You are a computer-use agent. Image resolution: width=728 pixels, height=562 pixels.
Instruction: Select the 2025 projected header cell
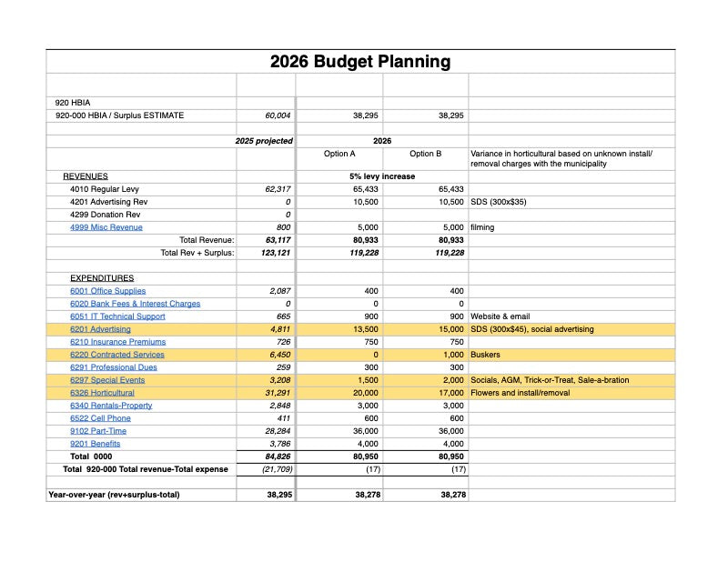264,141
